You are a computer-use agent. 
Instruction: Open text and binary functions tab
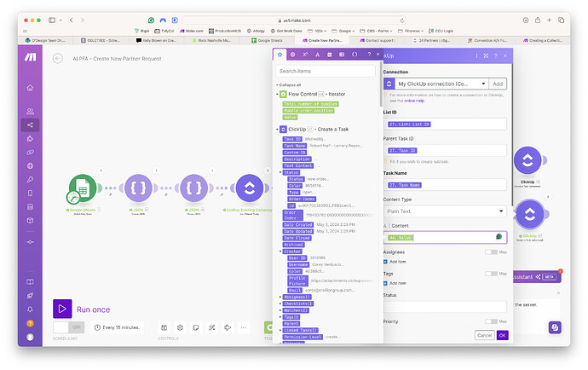click(x=317, y=55)
